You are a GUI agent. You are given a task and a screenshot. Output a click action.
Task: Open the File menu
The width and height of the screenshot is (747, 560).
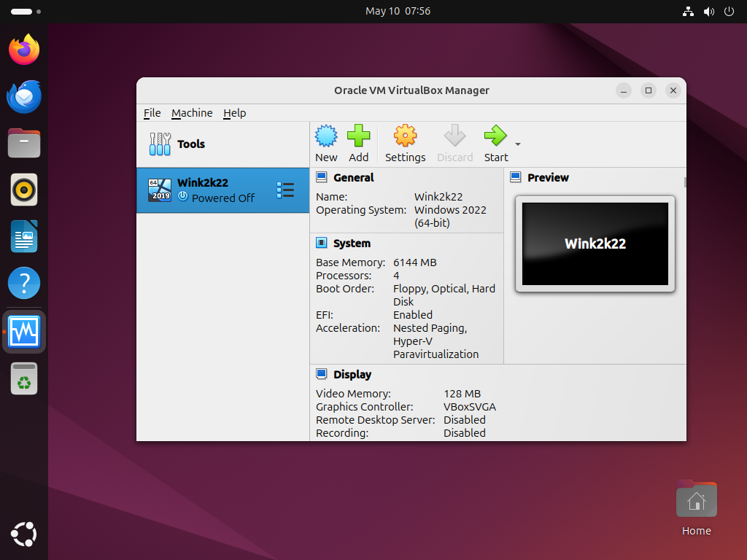point(152,113)
